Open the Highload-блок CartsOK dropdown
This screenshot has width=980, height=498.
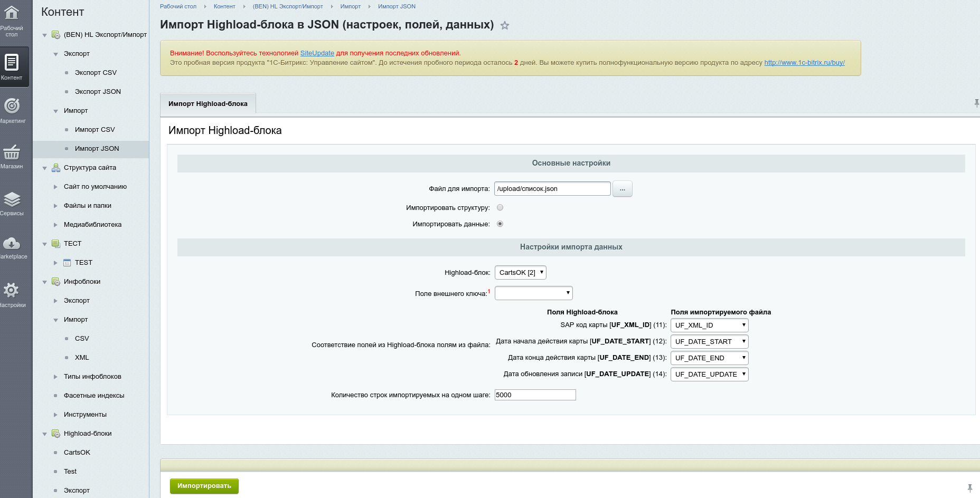521,273
